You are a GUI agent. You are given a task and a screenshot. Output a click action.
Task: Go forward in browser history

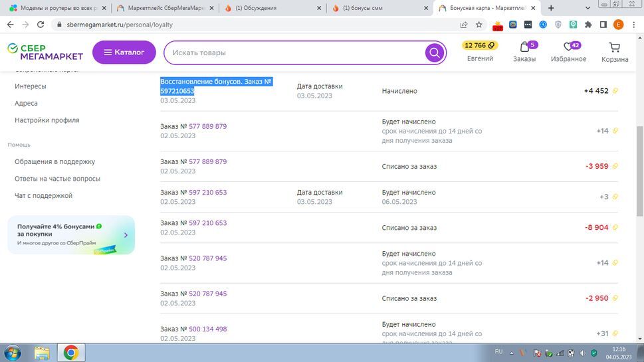[x=25, y=25]
